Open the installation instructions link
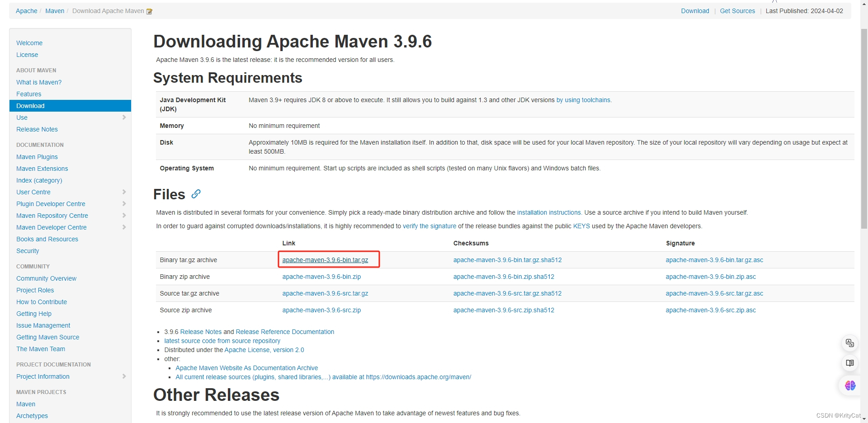This screenshot has width=868, height=423. (549, 212)
